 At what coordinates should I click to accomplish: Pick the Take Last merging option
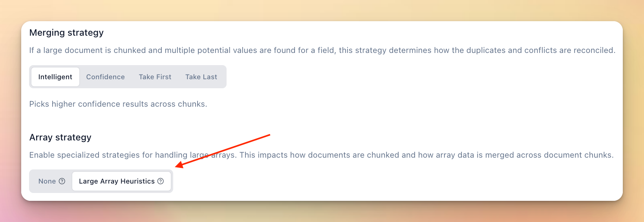201,77
